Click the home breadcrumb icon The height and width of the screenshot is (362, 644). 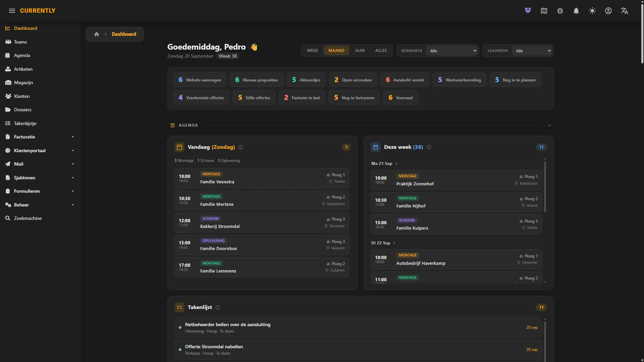pyautogui.click(x=97, y=34)
